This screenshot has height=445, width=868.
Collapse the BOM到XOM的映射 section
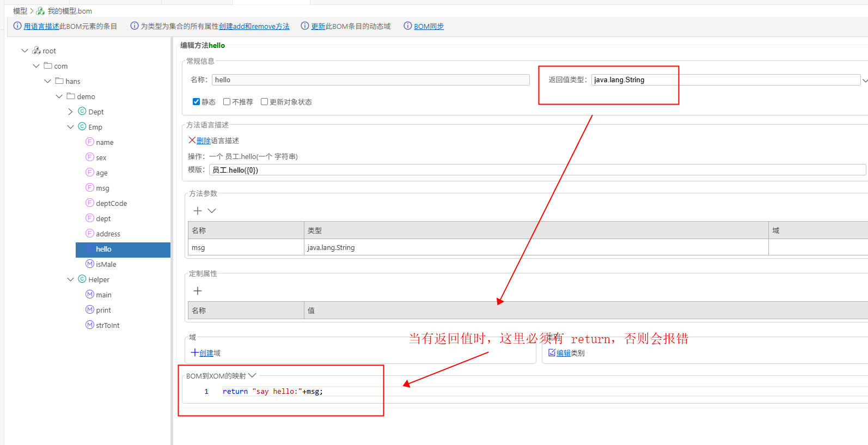pyautogui.click(x=252, y=376)
